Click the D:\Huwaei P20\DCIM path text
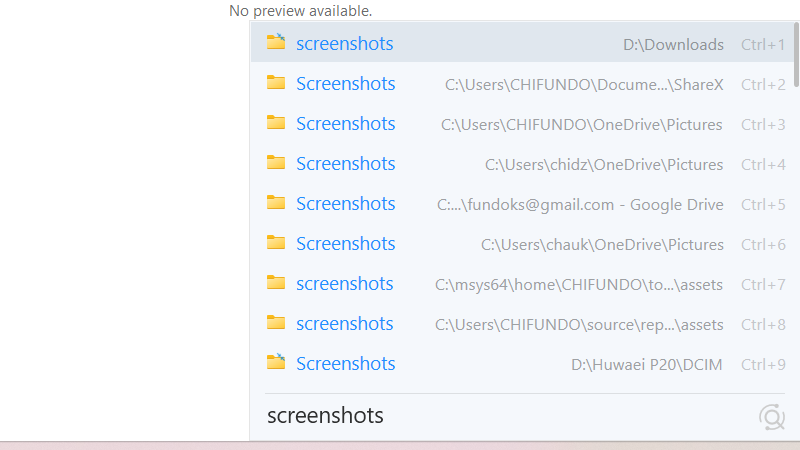 [646, 364]
